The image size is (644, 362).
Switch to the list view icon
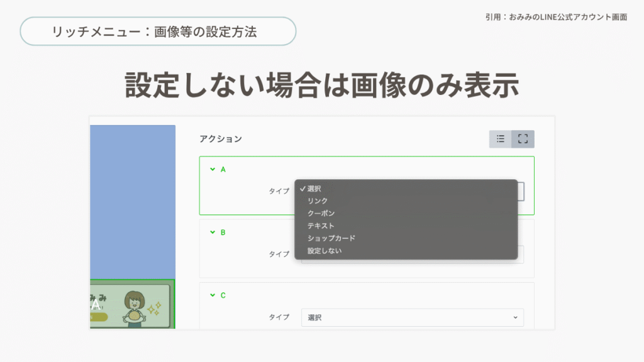(x=501, y=139)
